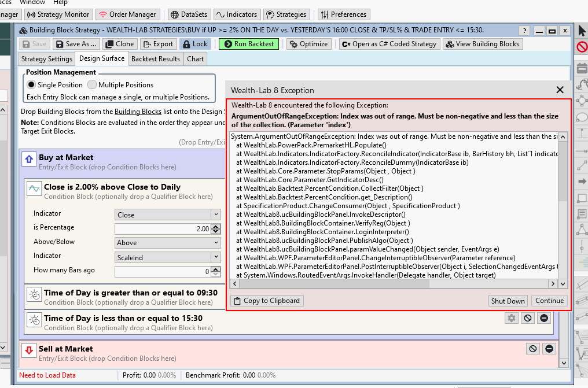Open the Order Manager tool
Image resolution: width=588 pixels, height=388 pixels.
pos(127,14)
